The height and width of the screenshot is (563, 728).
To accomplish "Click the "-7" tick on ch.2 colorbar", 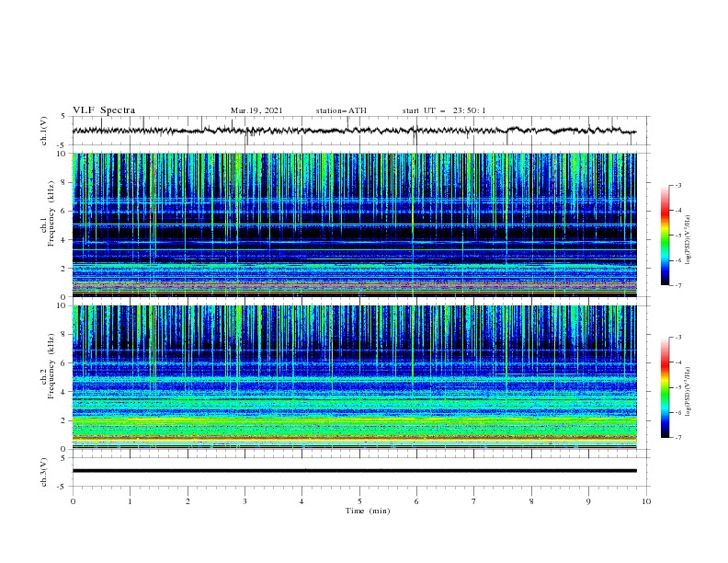I will pyautogui.click(x=678, y=438).
